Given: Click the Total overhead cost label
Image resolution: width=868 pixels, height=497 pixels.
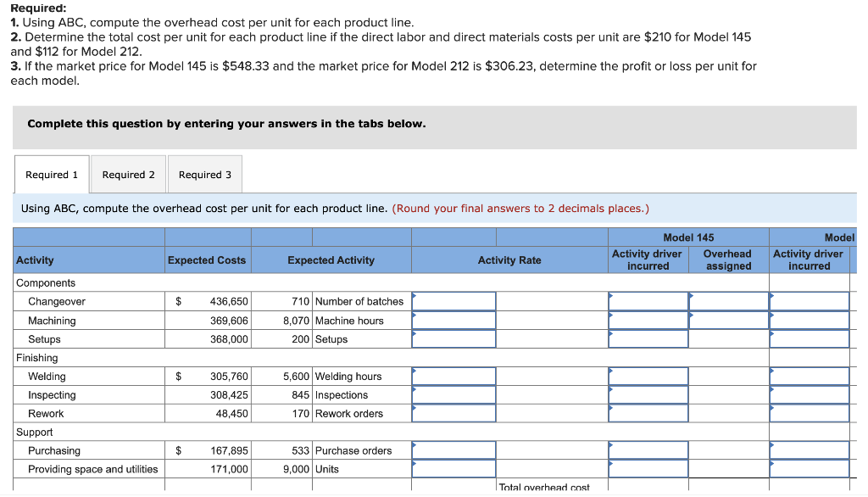Looking at the screenshot, I should pos(544,487).
